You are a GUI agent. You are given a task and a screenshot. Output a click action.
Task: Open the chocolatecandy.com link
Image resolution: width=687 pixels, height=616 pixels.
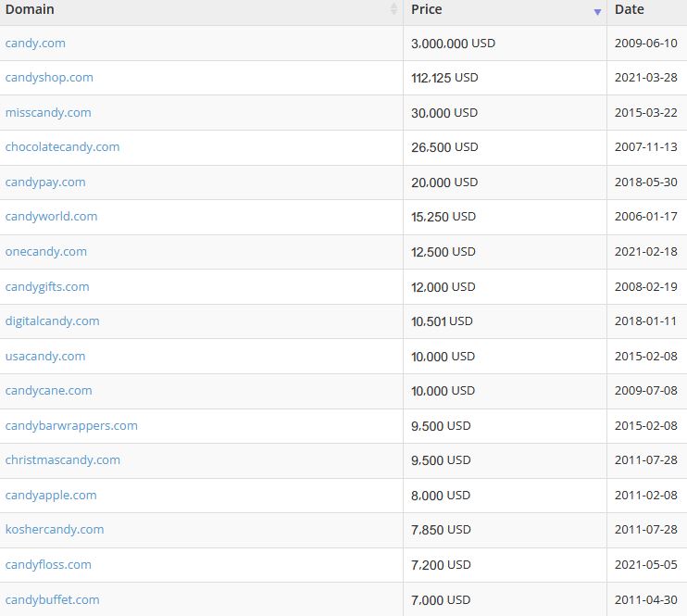click(x=62, y=147)
